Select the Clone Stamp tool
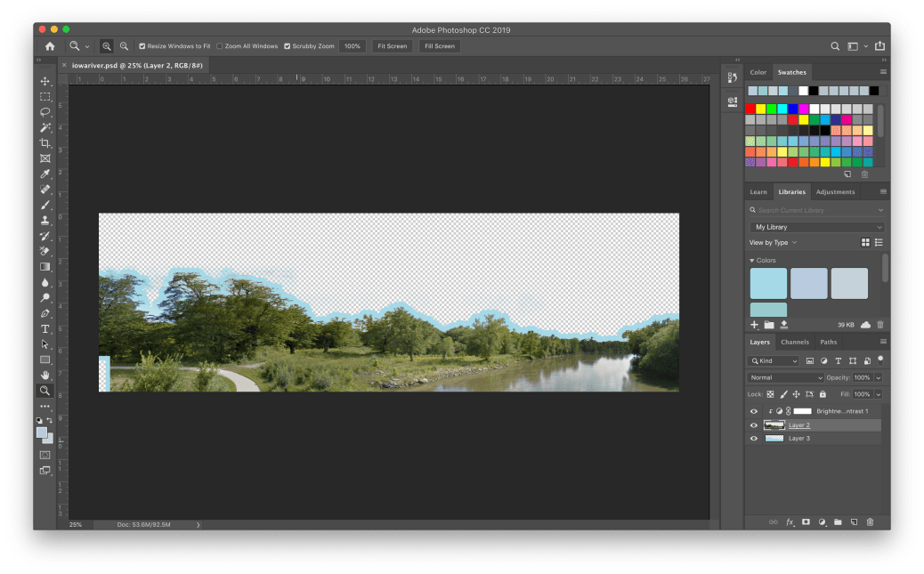This screenshot has width=924, height=574. point(45,220)
